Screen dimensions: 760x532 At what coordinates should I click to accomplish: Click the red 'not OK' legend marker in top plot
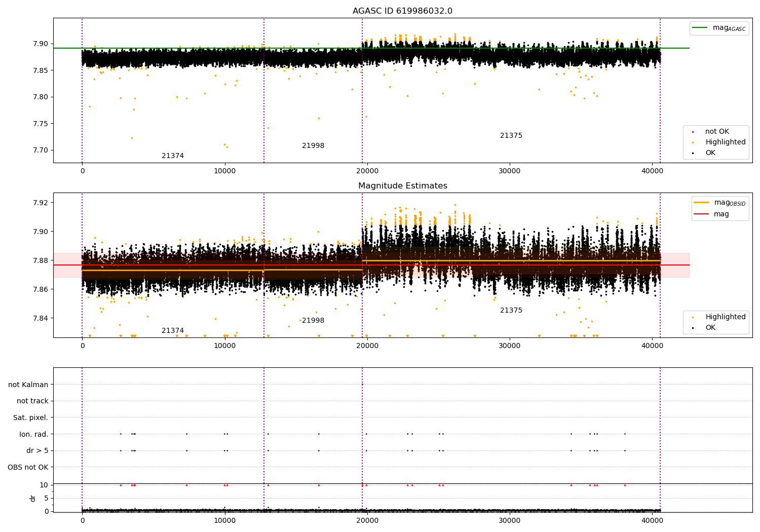pyautogui.click(x=693, y=132)
